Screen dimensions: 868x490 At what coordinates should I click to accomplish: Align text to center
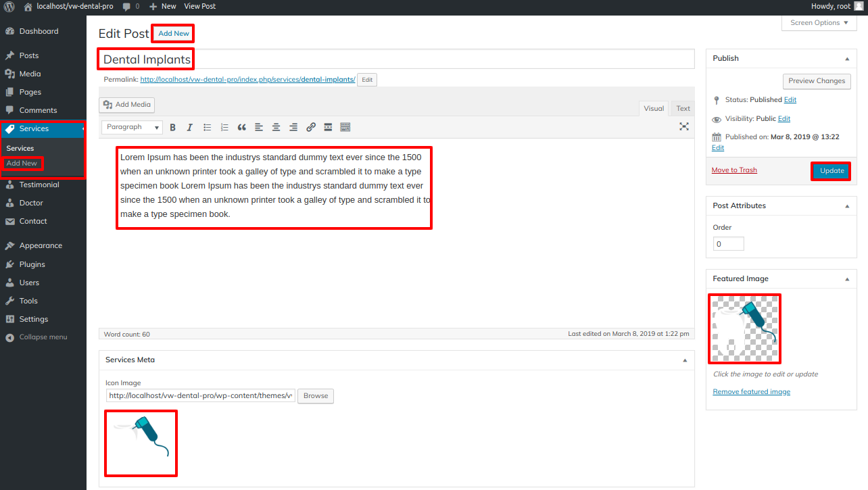pos(276,127)
